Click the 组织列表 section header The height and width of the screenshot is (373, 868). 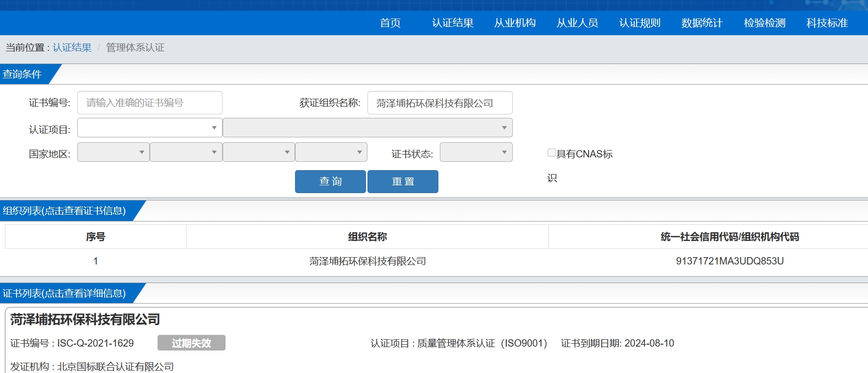tap(64, 211)
